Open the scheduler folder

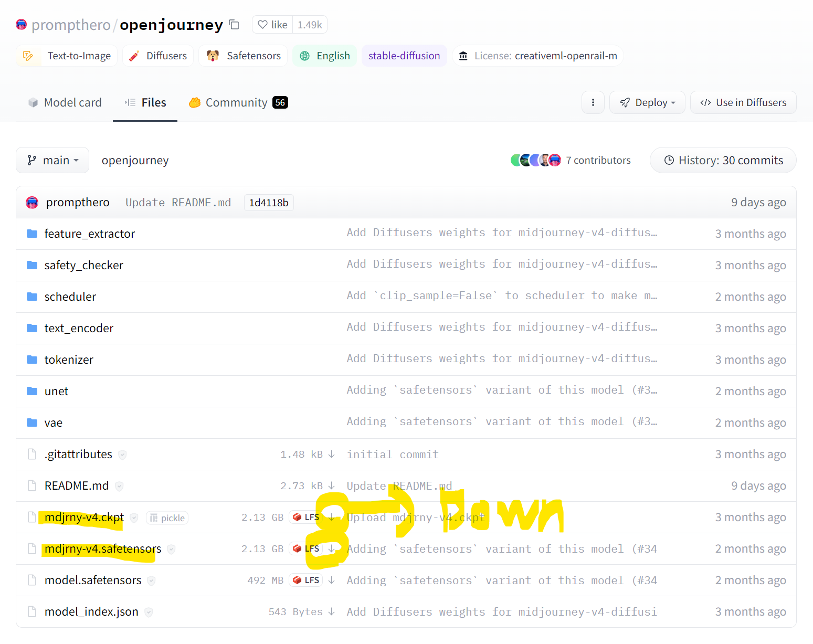click(70, 297)
